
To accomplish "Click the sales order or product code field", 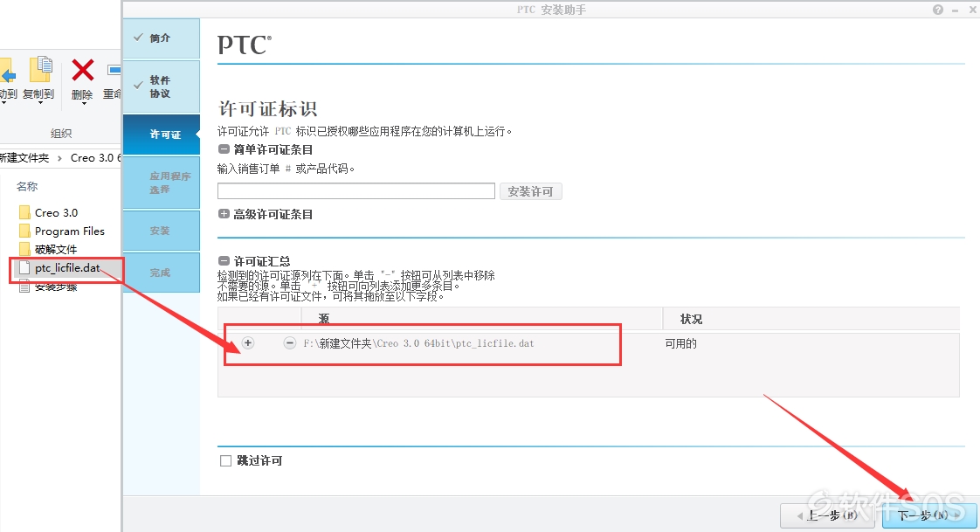I will [x=356, y=191].
